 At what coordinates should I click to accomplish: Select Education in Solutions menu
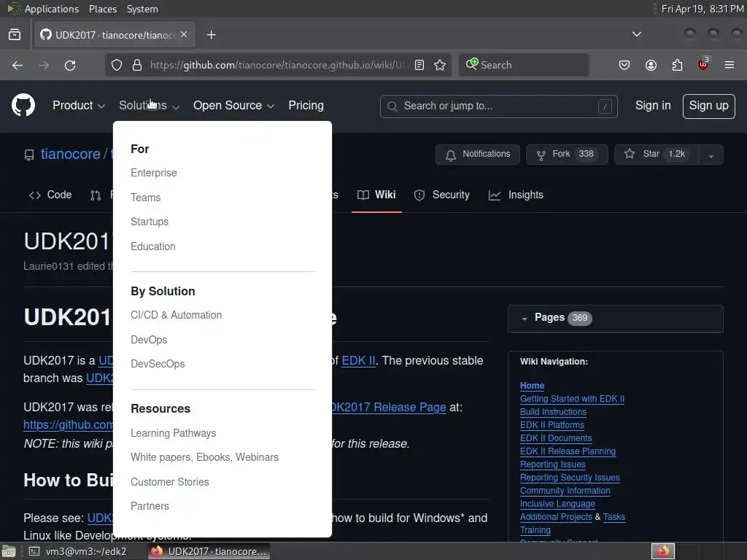153,246
